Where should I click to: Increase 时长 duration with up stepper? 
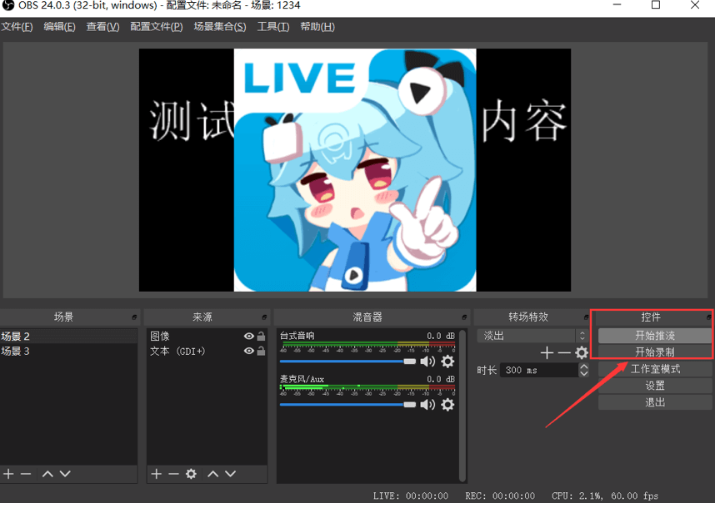click(x=584, y=367)
